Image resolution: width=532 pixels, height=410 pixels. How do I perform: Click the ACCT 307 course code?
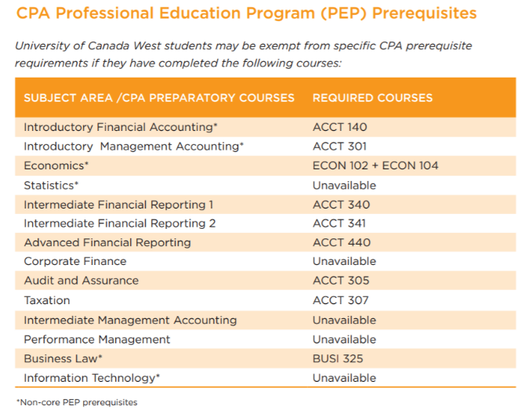point(340,300)
